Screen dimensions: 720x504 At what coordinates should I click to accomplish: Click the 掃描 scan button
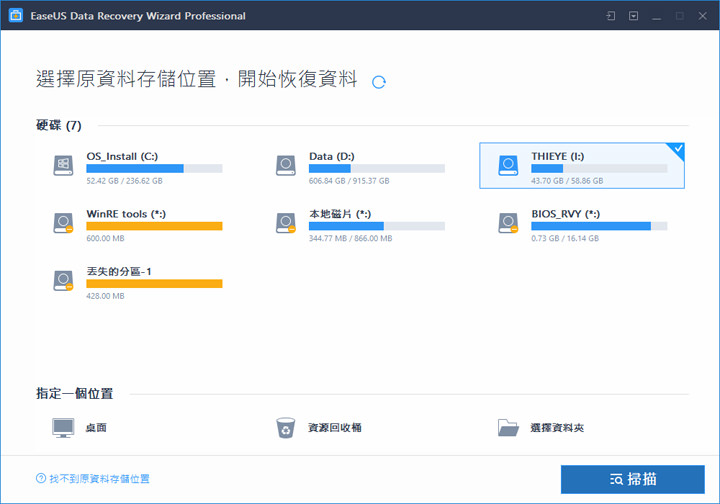tap(633, 479)
